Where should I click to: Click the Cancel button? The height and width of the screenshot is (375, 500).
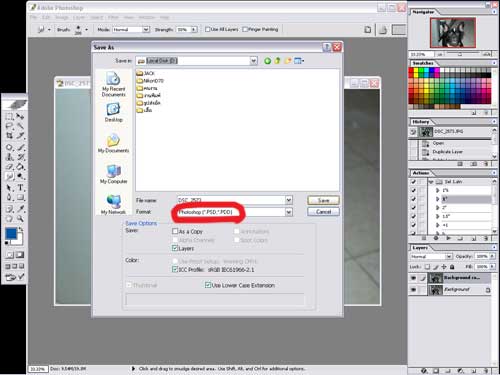323,212
